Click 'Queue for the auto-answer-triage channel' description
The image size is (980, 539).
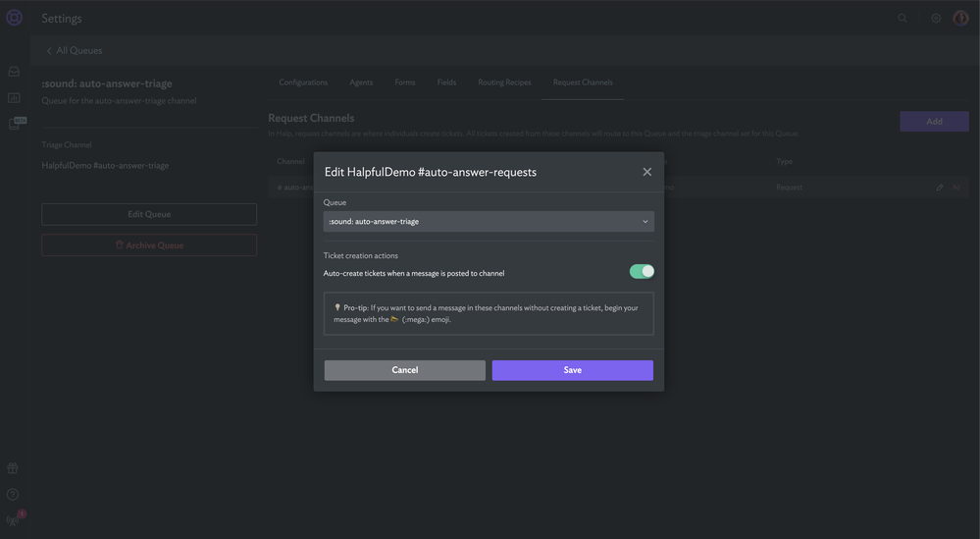120,101
